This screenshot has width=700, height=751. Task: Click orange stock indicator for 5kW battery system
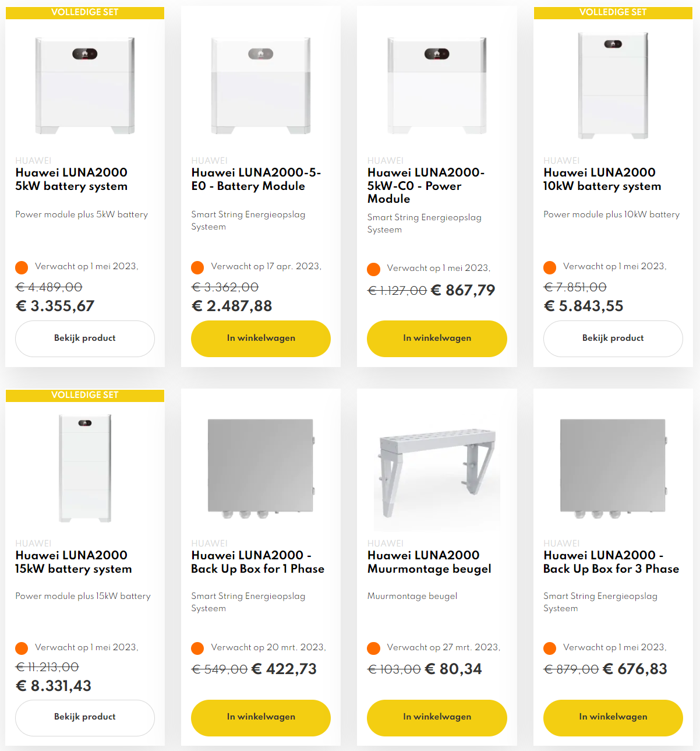[x=22, y=267]
